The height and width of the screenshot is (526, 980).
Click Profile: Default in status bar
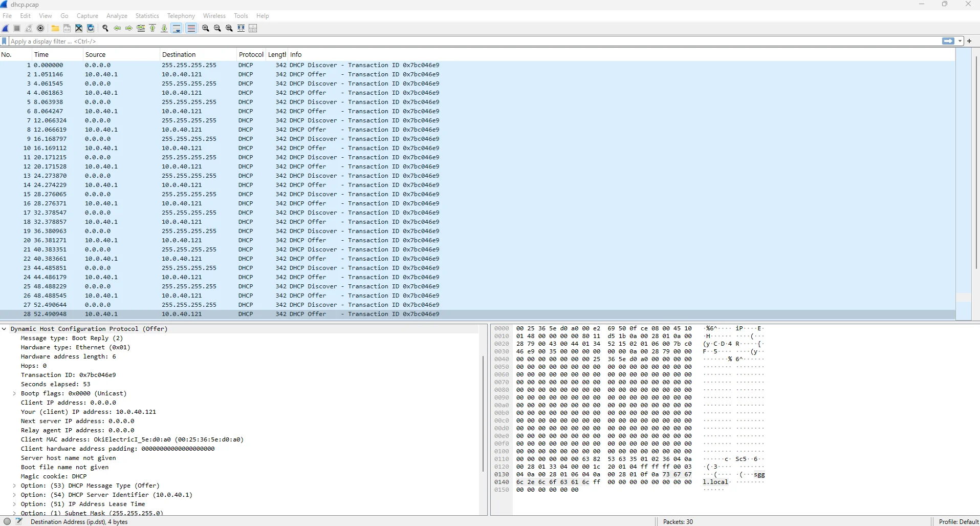point(959,521)
